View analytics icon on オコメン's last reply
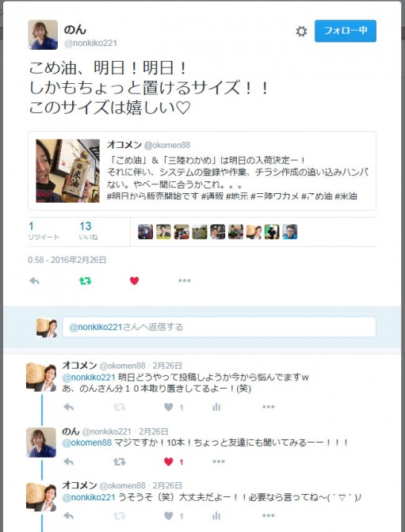Screen dimensions: 405x532 (x=216, y=515)
